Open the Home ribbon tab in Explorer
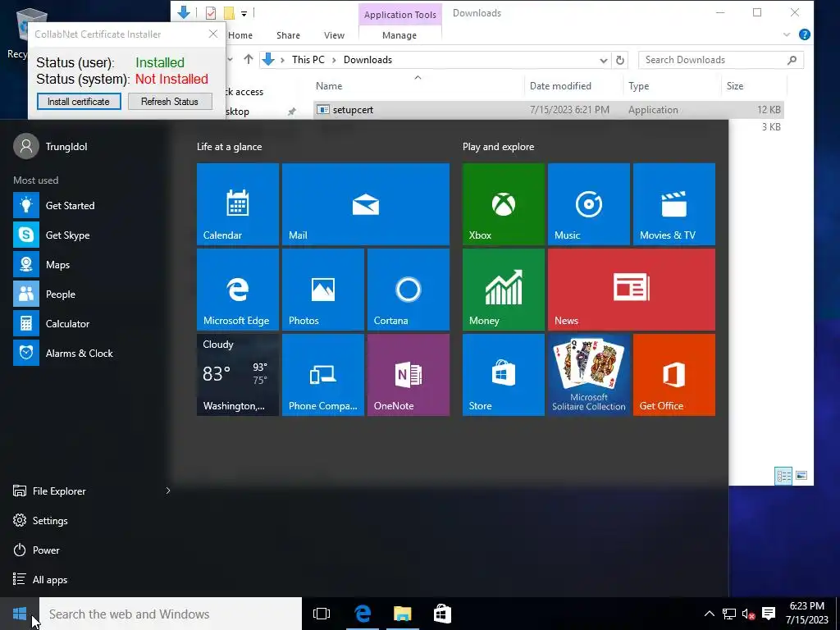 (240, 35)
